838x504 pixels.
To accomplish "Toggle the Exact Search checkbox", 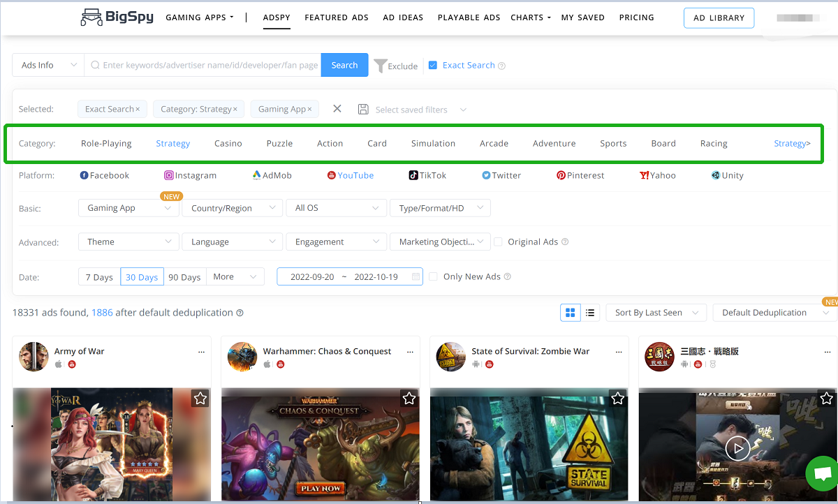I will (x=433, y=66).
